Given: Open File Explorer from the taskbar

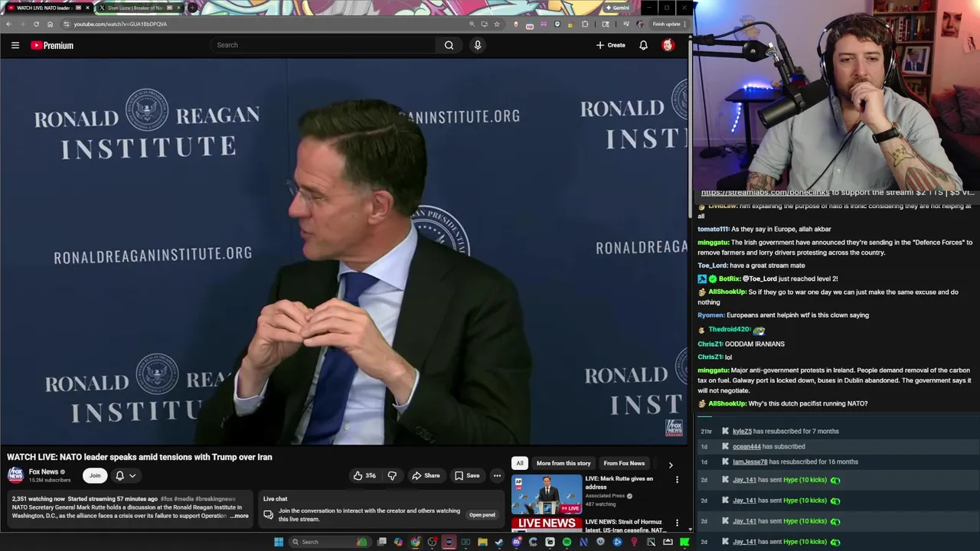Looking at the screenshot, I should point(482,542).
